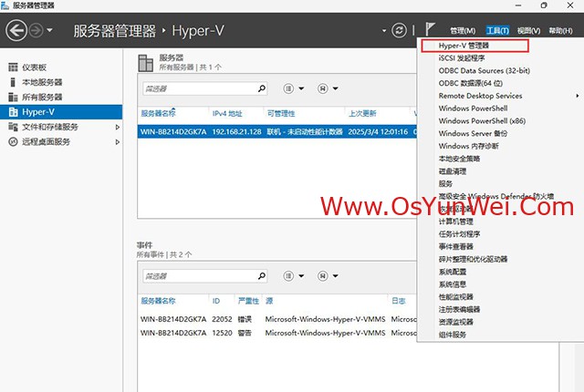Viewport: 584px width, 392px height.
Task: Click the back navigation arrow
Action: click(16, 30)
